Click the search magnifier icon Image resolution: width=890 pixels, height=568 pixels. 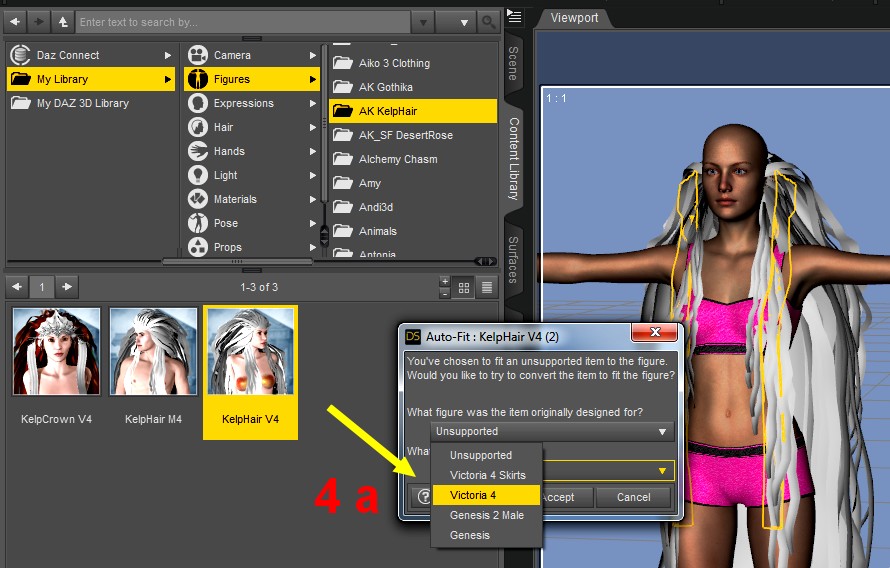[488, 22]
